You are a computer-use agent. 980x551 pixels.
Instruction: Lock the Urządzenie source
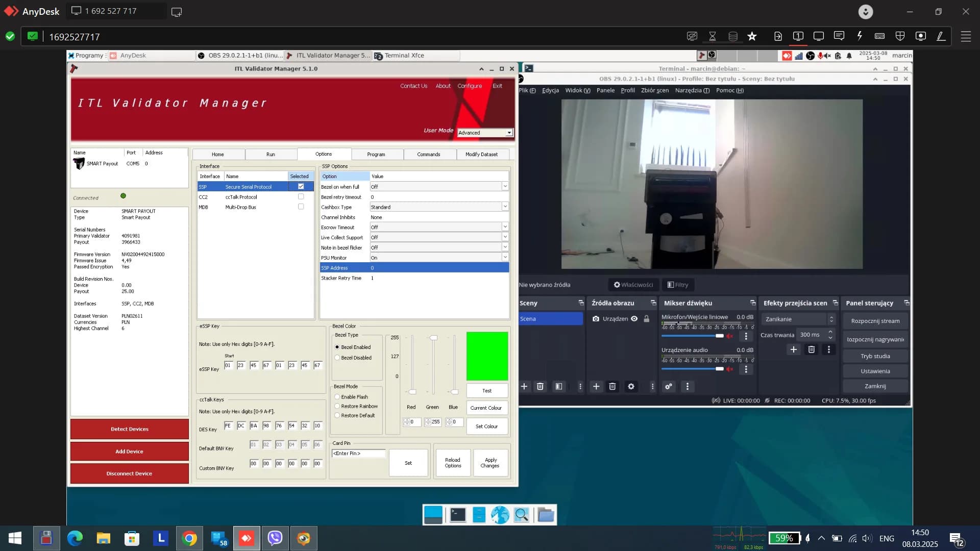(647, 319)
